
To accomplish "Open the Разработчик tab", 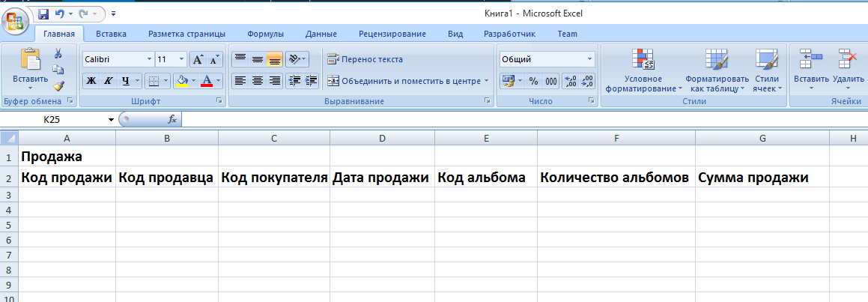I will (510, 34).
